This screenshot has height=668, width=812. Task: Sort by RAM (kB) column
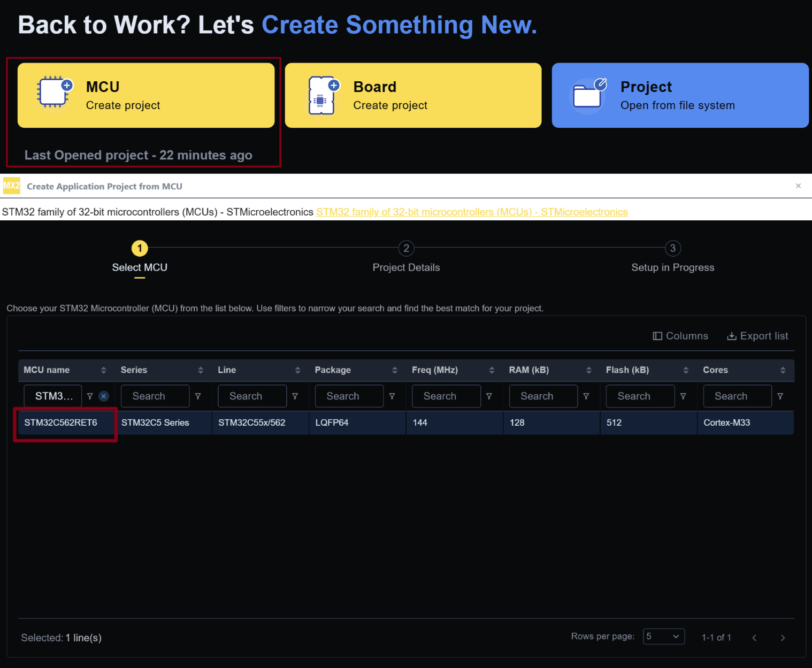tap(589, 370)
